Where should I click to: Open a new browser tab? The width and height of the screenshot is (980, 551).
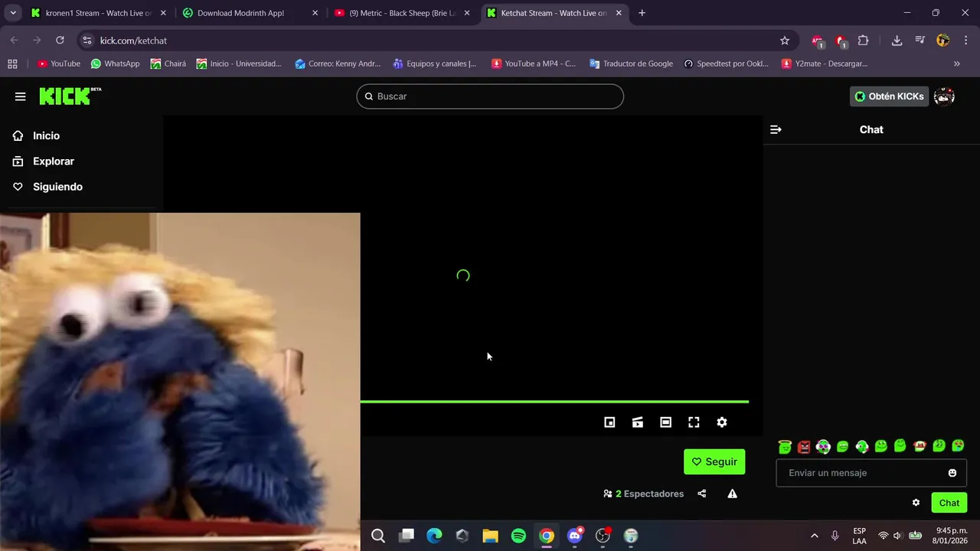tap(642, 13)
